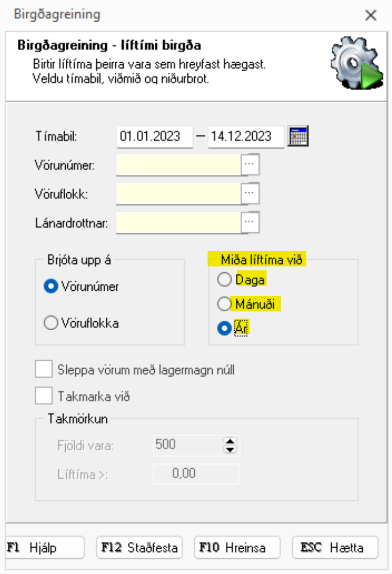Click the Fjöldi vara spinner arrows
The width and height of the screenshot is (392, 574).
(230, 445)
